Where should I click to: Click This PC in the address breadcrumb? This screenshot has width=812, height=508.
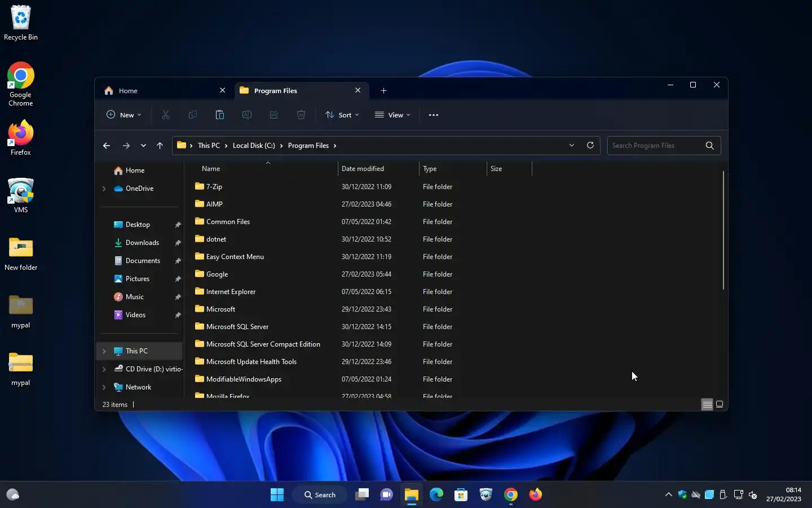pyautogui.click(x=209, y=146)
